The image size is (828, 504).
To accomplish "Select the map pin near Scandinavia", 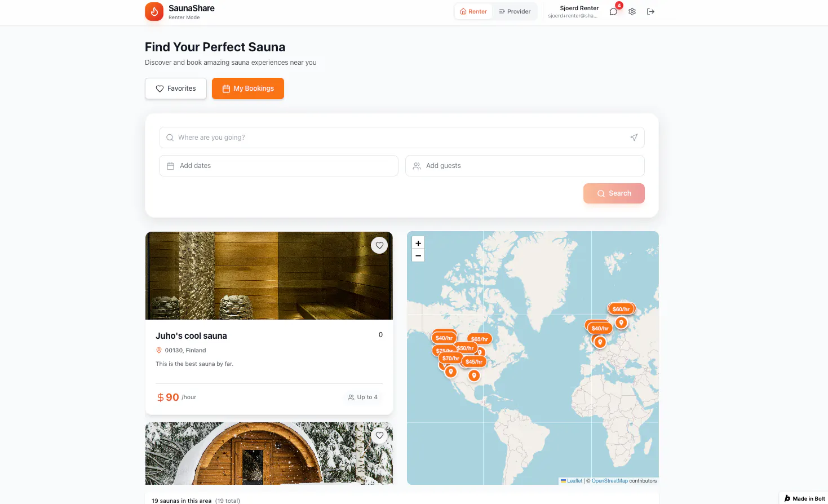I will (x=621, y=322).
